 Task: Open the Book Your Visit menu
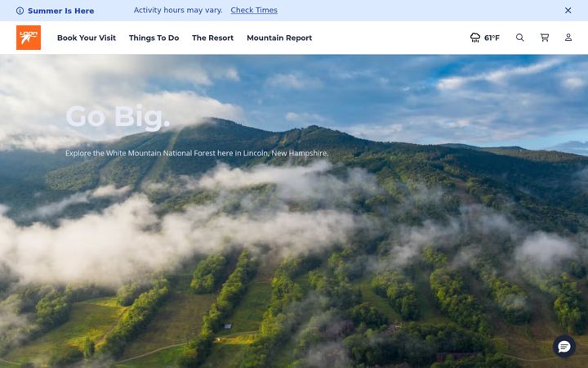pyautogui.click(x=87, y=38)
